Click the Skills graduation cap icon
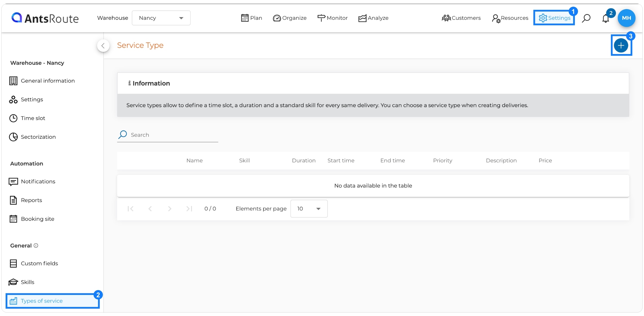The height and width of the screenshot is (316, 644). [13, 282]
